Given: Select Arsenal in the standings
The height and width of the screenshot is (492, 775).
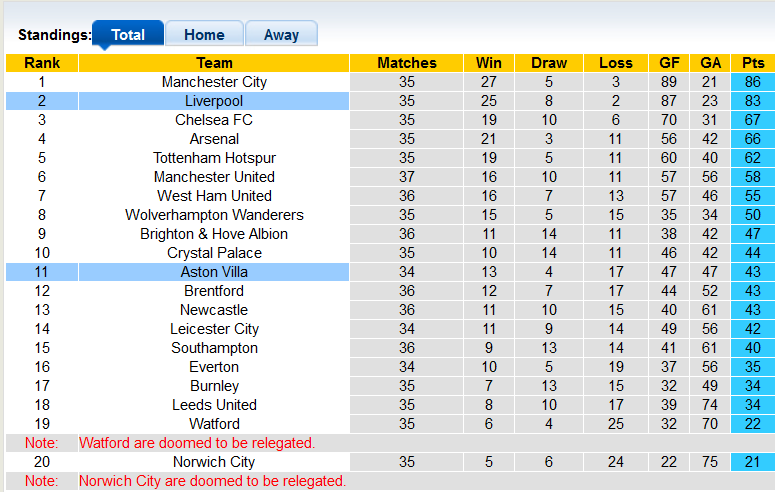Looking at the screenshot, I should click(214, 139).
